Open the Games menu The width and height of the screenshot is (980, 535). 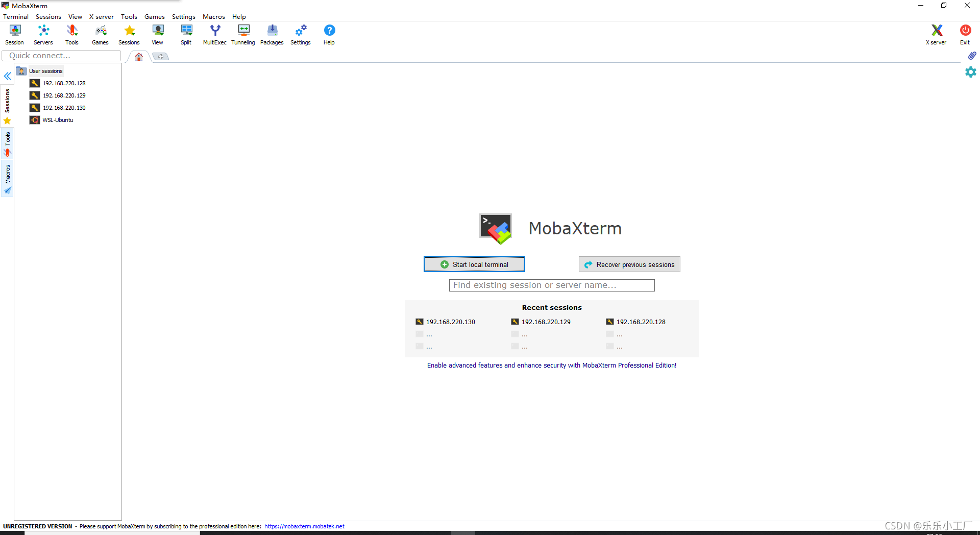(155, 16)
